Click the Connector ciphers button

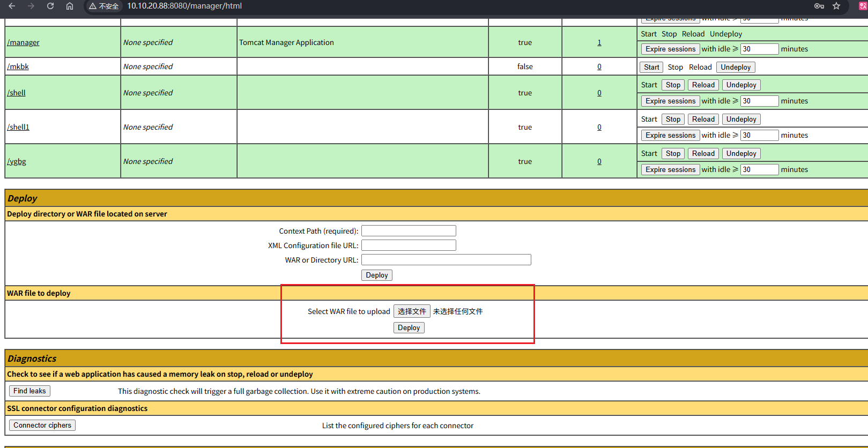tap(42, 425)
